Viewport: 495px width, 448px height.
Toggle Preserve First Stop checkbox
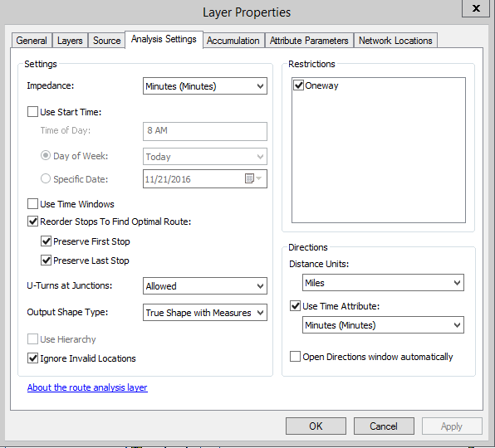46,241
